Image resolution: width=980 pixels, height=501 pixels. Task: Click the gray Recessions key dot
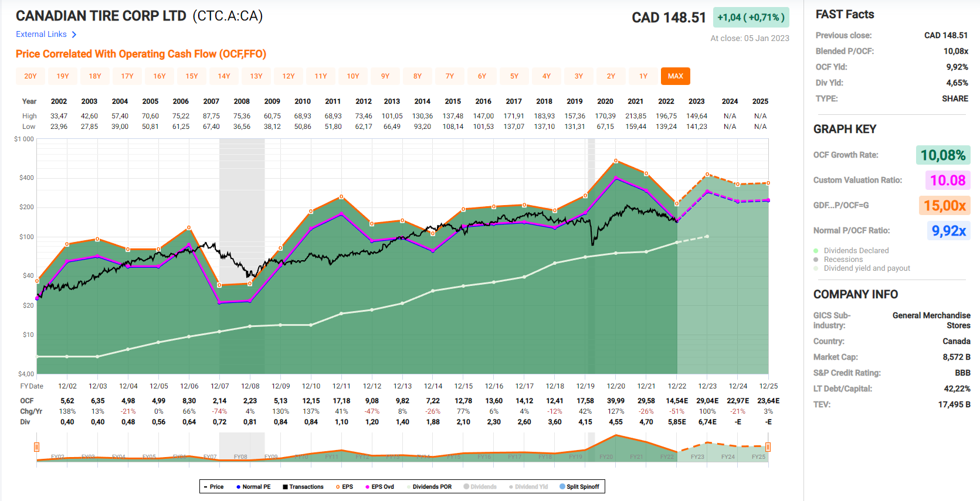pos(816,260)
